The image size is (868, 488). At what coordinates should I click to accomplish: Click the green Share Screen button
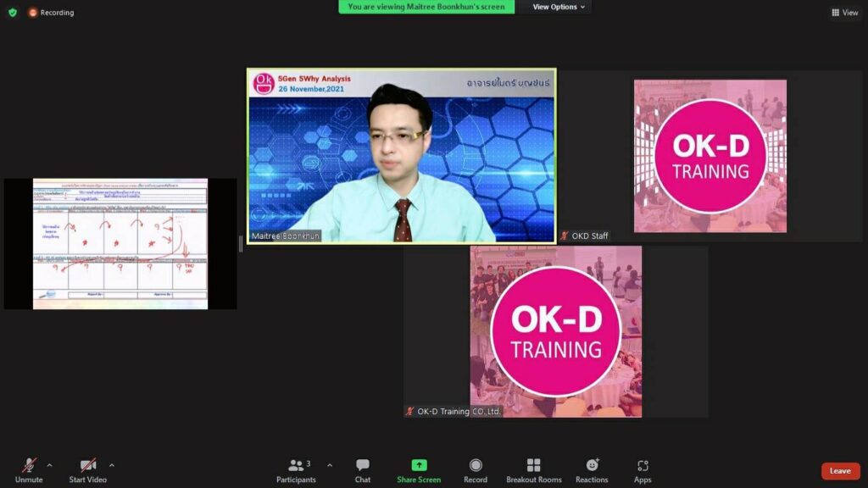click(419, 471)
